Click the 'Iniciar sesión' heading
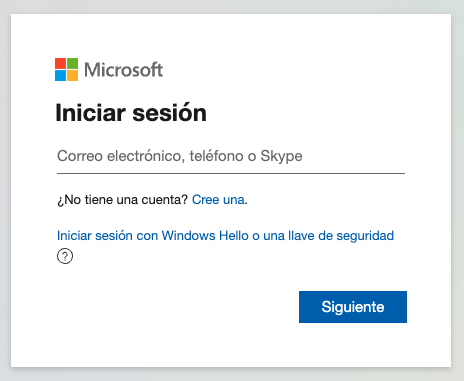The height and width of the screenshot is (381, 464). (x=131, y=113)
